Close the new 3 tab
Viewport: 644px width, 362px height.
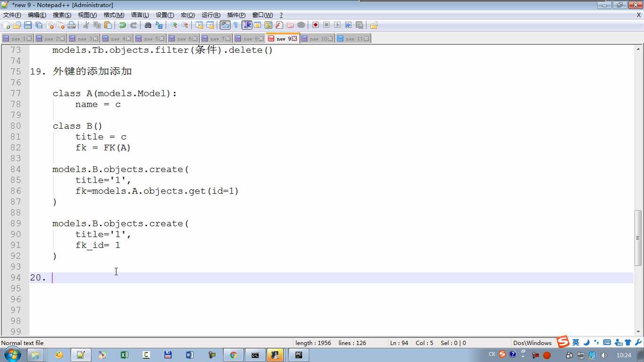click(96, 39)
